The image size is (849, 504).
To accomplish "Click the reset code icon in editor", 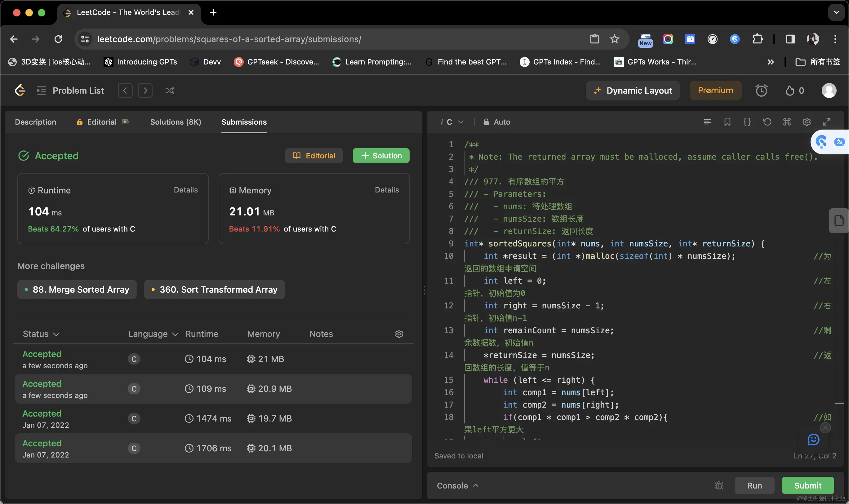I will [x=767, y=122].
